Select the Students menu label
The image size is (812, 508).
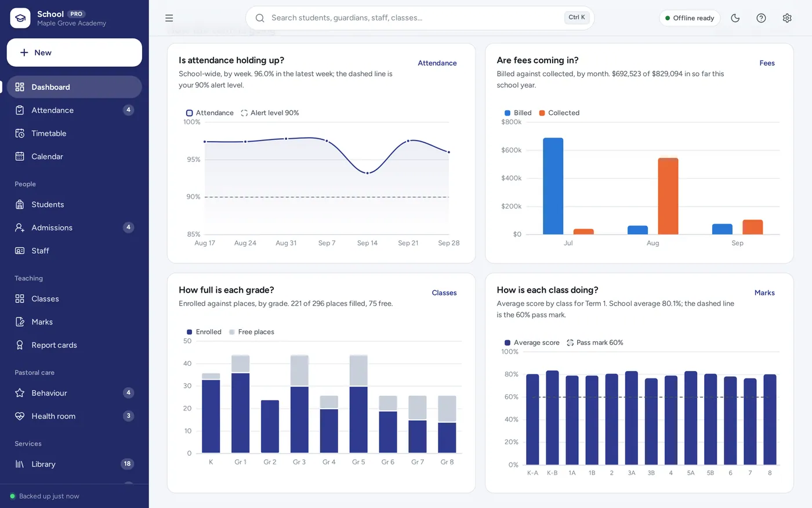pos(48,204)
